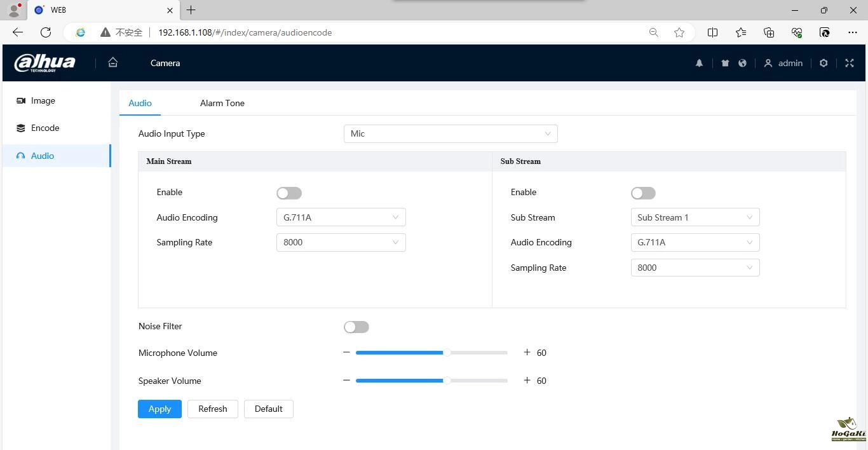Click the globe language icon
The image size is (868, 450).
[x=742, y=63]
